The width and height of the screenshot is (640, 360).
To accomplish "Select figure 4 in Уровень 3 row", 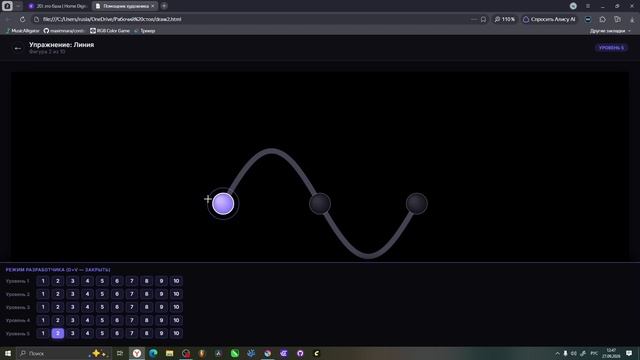I will pos(87,307).
